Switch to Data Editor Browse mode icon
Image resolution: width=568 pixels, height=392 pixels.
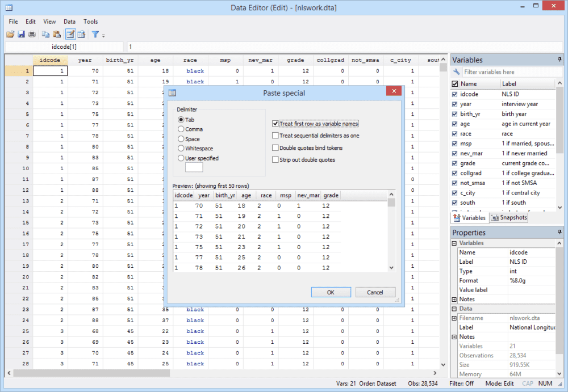(x=81, y=35)
